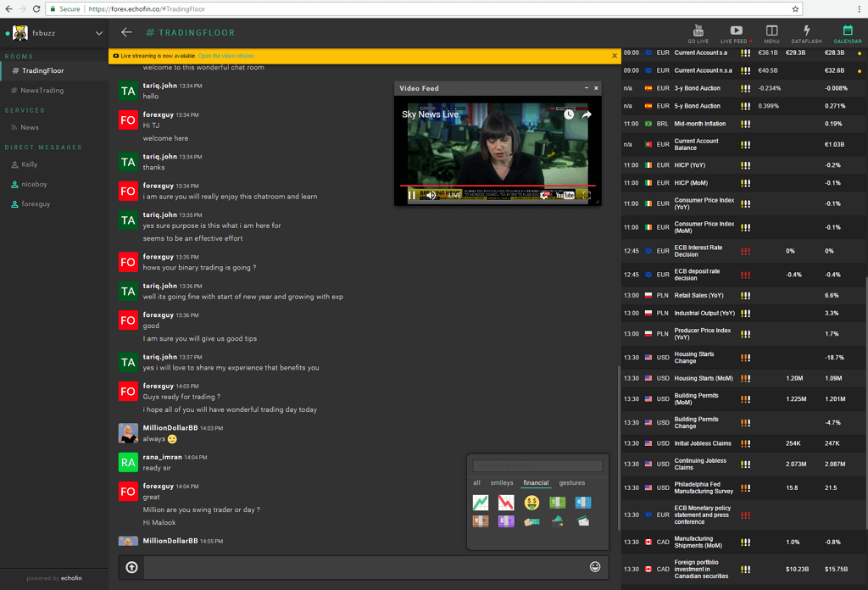This screenshot has height=590, width=868.
Task: Insert the green dollar banknote emoji
Action: (558, 502)
